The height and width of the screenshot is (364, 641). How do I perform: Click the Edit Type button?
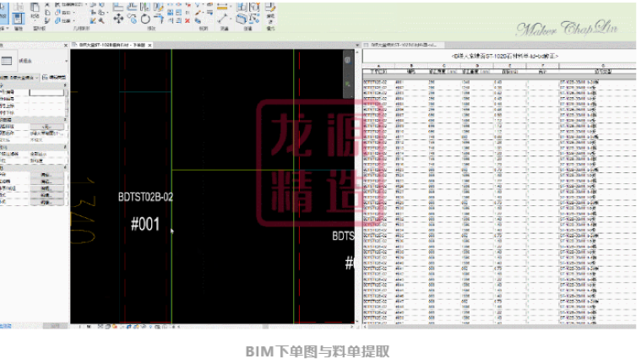tap(54, 78)
